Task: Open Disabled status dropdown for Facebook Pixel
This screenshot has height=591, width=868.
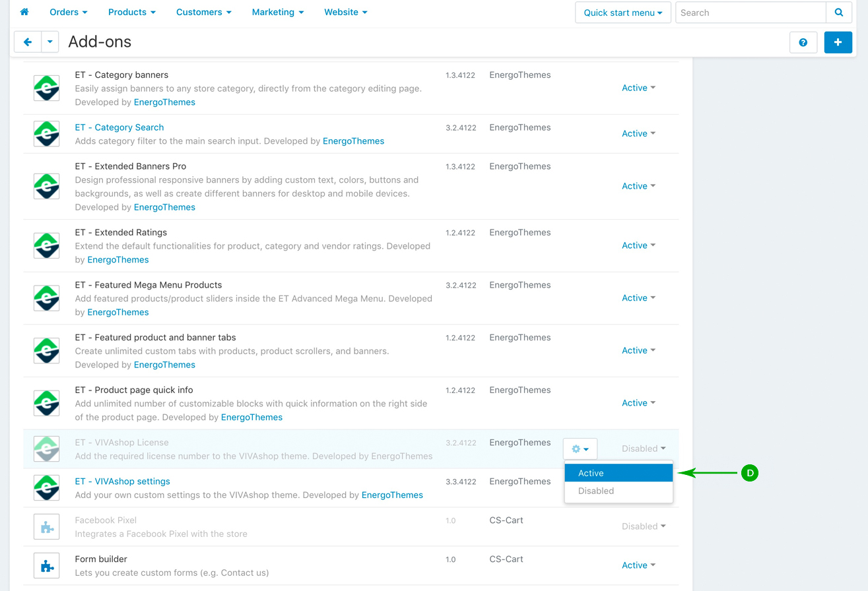Action: pos(644,526)
